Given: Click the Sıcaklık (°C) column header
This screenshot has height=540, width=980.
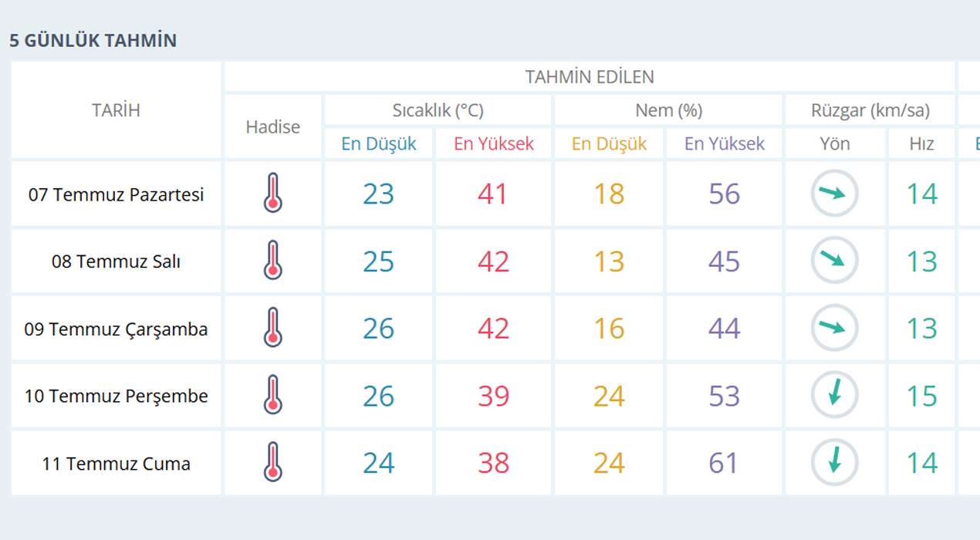Looking at the screenshot, I should [x=438, y=110].
